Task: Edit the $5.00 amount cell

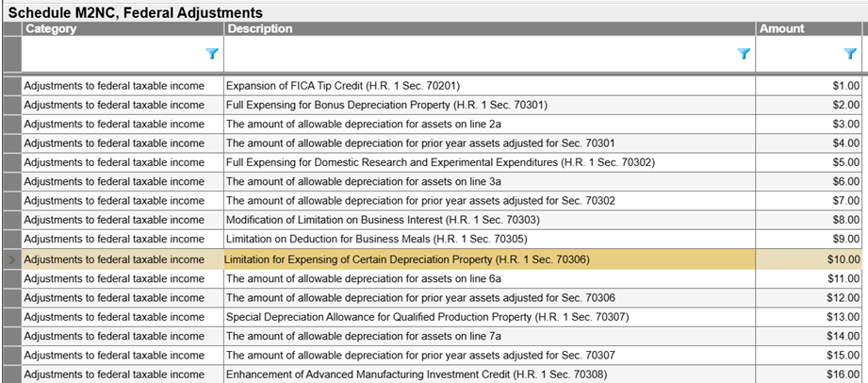Action: pyautogui.click(x=809, y=162)
